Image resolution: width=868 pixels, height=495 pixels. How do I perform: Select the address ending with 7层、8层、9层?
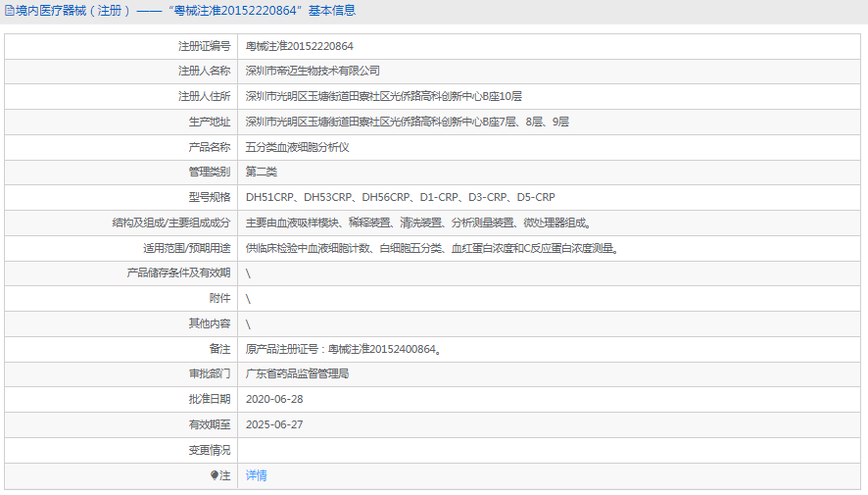pyautogui.click(x=408, y=122)
